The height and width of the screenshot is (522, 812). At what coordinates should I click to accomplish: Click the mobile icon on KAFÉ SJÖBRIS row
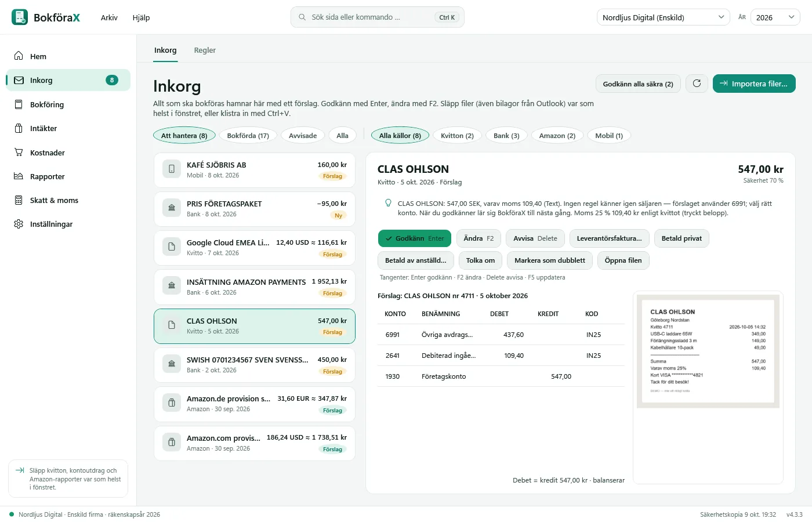click(x=172, y=169)
